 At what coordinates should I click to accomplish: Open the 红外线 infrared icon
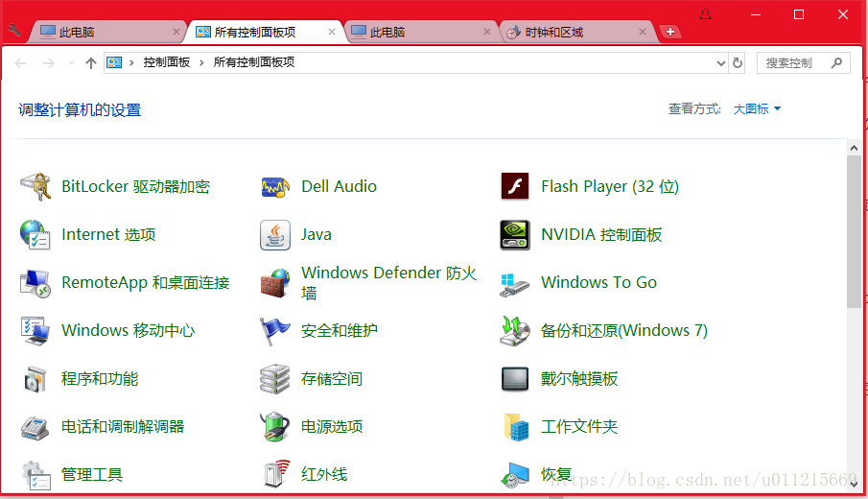click(276, 473)
